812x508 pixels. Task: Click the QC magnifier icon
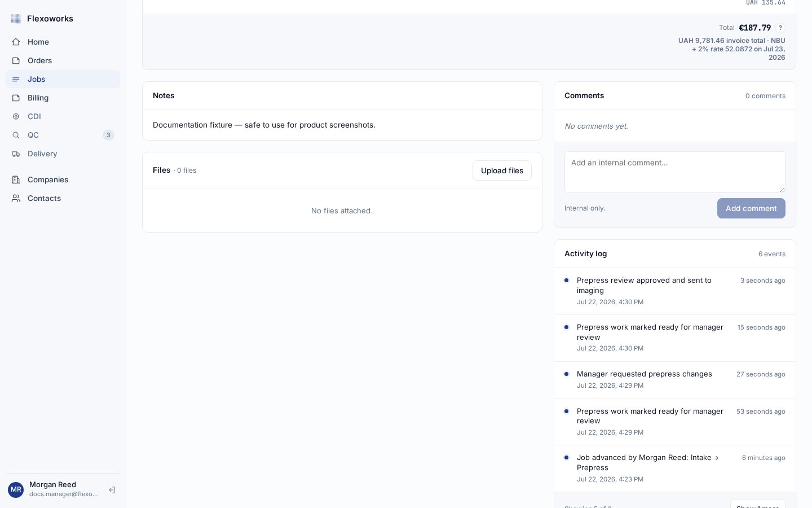(x=16, y=135)
